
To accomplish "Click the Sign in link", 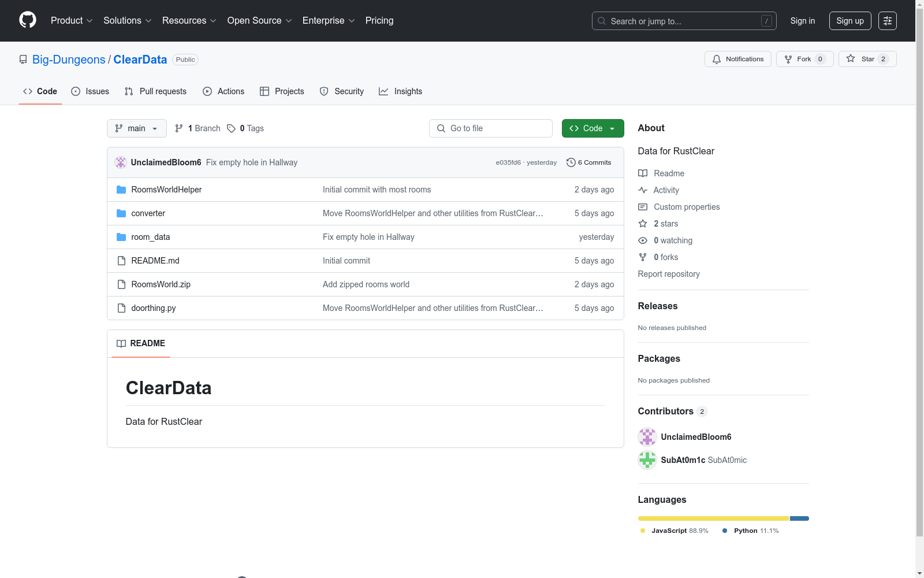I will click(x=803, y=21).
